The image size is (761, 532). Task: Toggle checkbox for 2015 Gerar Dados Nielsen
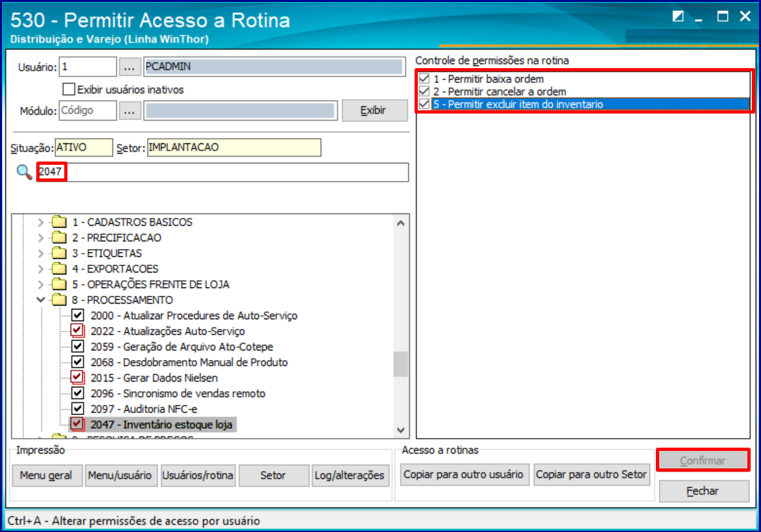(78, 377)
